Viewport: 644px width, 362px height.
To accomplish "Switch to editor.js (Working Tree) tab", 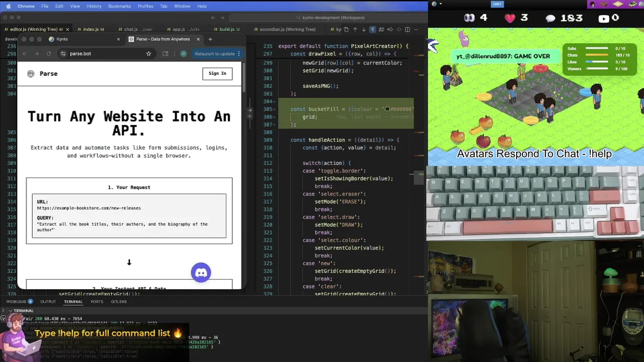I will 36,29.
